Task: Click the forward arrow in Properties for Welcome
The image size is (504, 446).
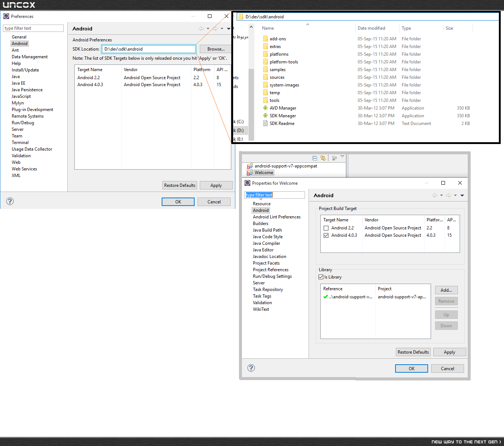Action: (449, 195)
